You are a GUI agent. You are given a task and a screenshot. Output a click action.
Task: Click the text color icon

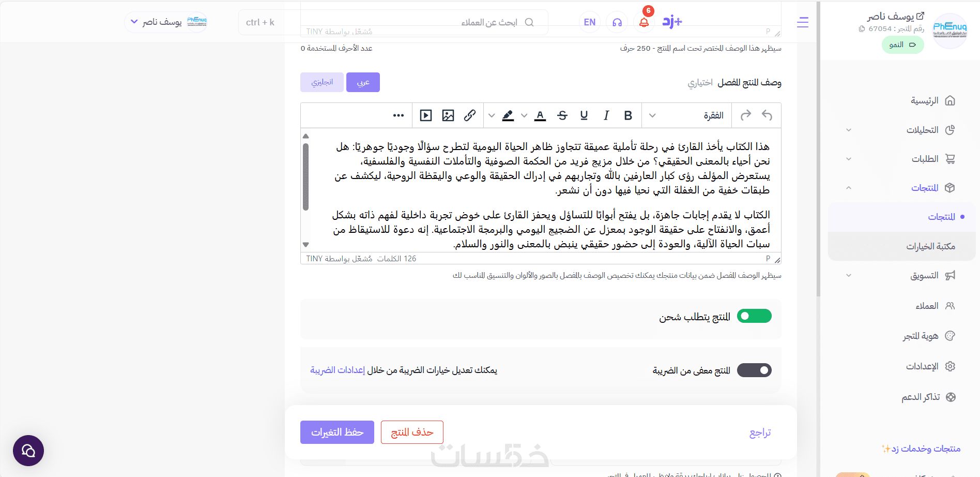coord(540,115)
